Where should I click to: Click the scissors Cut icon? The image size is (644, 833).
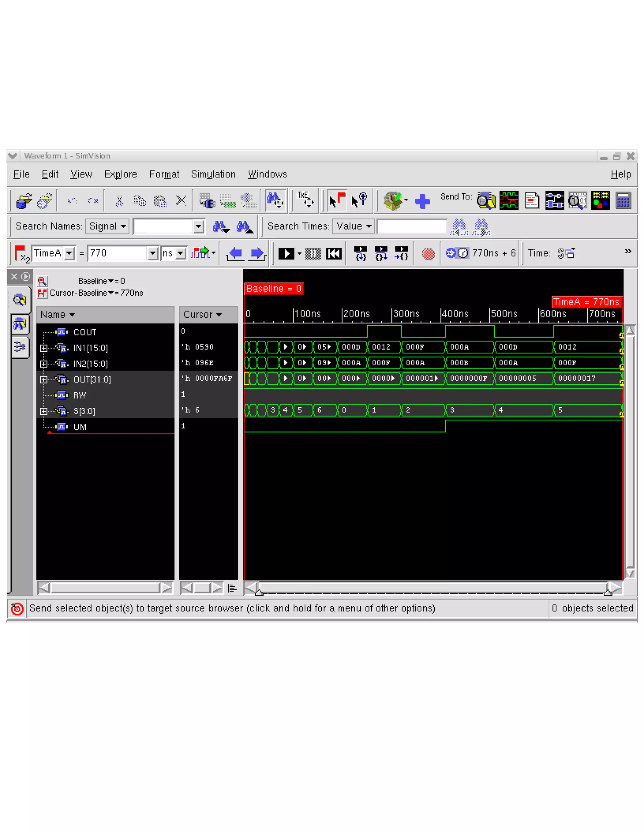[119, 201]
